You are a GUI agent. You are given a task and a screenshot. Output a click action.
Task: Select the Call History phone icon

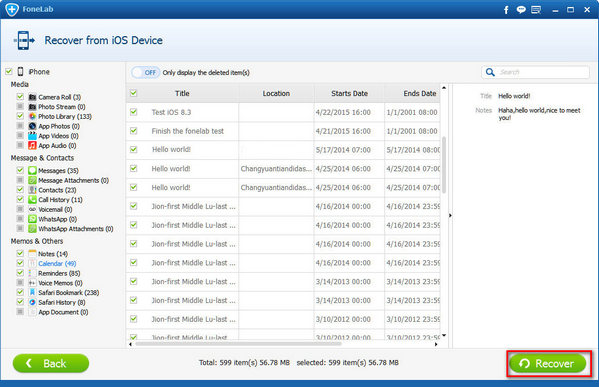[32, 199]
